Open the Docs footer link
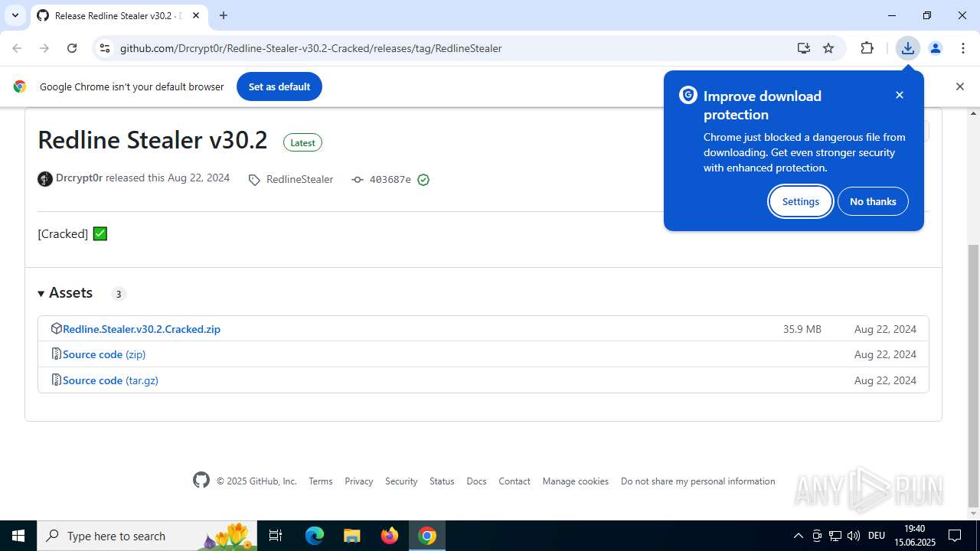This screenshot has width=980, height=551. 476,481
